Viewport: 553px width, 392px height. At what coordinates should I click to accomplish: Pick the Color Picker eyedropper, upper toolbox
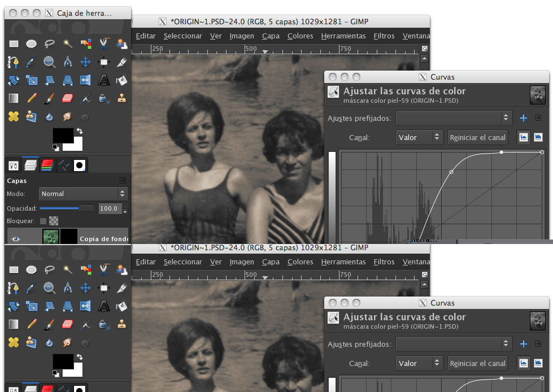[x=32, y=62]
